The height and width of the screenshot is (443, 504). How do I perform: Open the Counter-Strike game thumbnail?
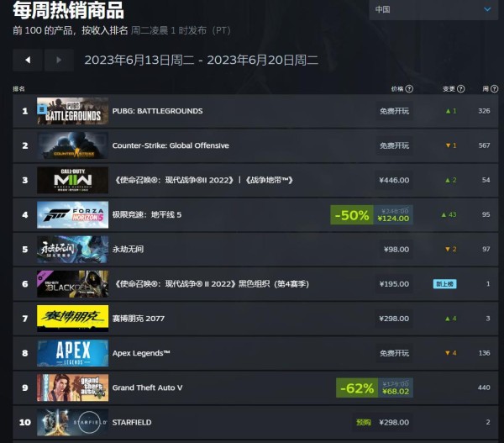72,145
